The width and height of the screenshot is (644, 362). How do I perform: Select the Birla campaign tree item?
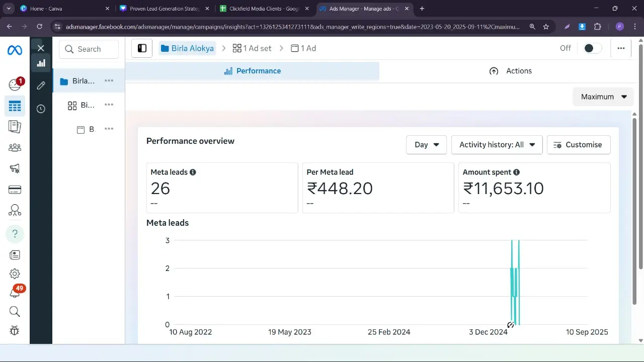pos(83,81)
